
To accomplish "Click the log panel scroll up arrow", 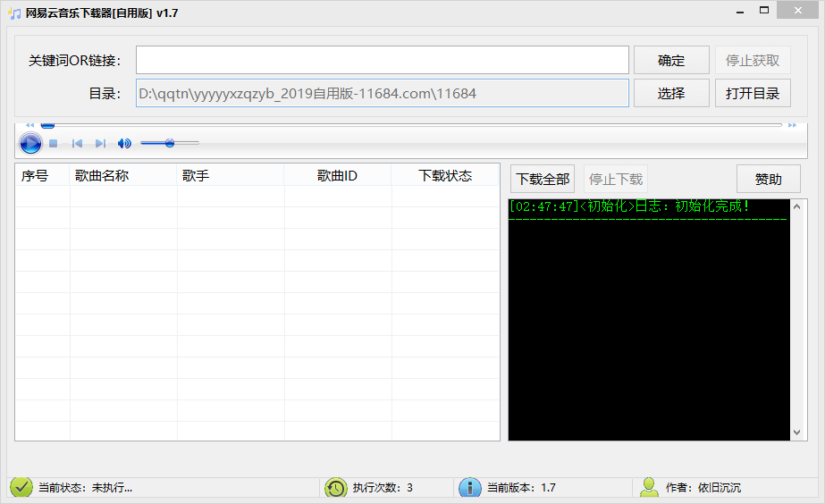I will click(x=796, y=206).
